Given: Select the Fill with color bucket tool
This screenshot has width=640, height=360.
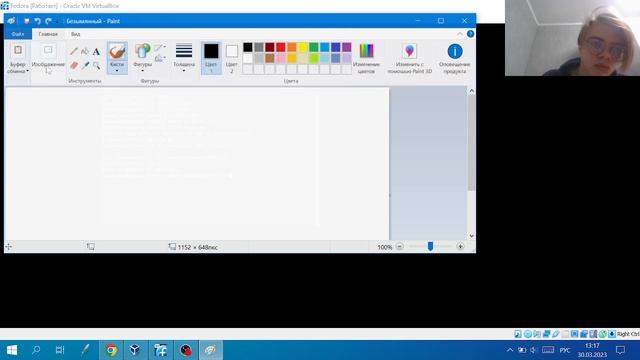Looking at the screenshot, I should (x=85, y=51).
